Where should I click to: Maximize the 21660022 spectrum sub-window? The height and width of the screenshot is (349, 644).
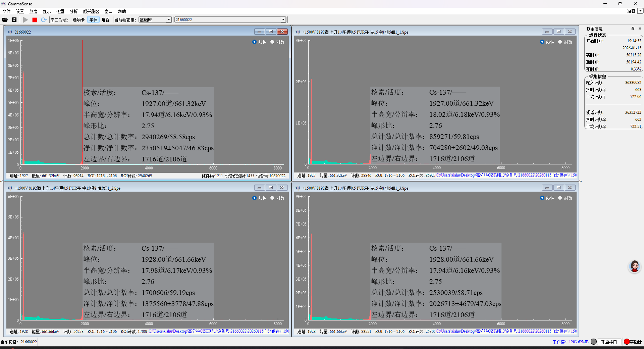[271, 32]
